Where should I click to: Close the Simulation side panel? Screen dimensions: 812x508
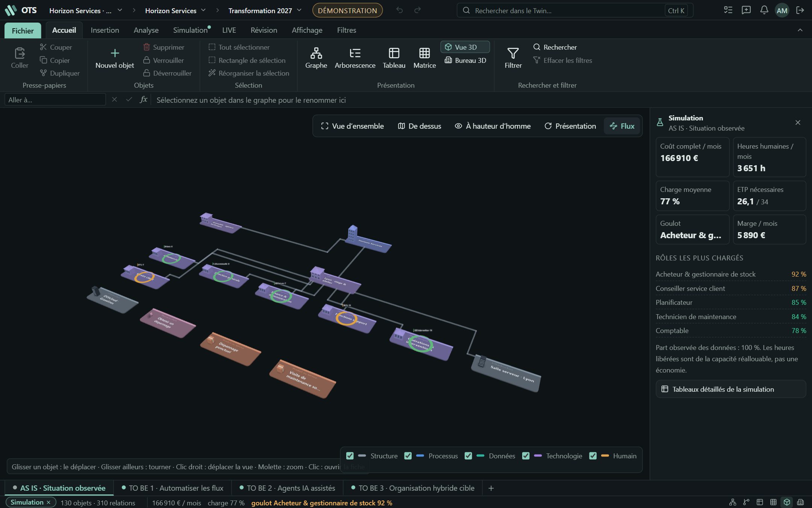[798, 123]
